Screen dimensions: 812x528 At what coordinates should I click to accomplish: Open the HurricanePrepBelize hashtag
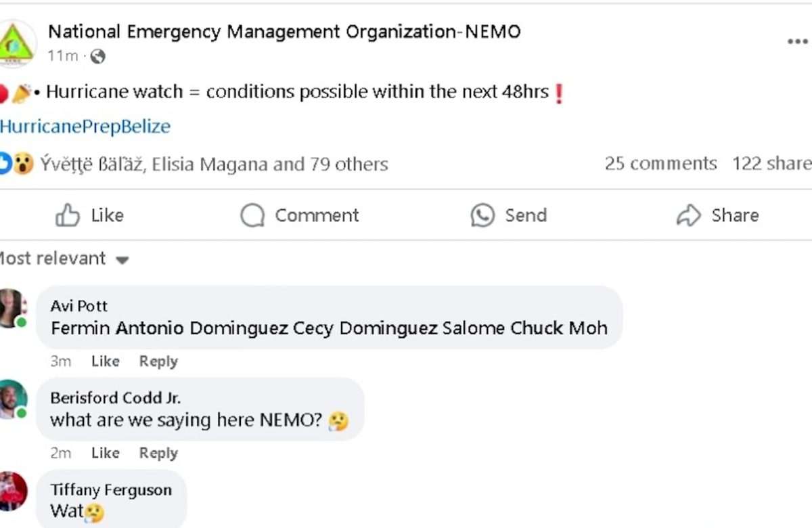(x=85, y=127)
